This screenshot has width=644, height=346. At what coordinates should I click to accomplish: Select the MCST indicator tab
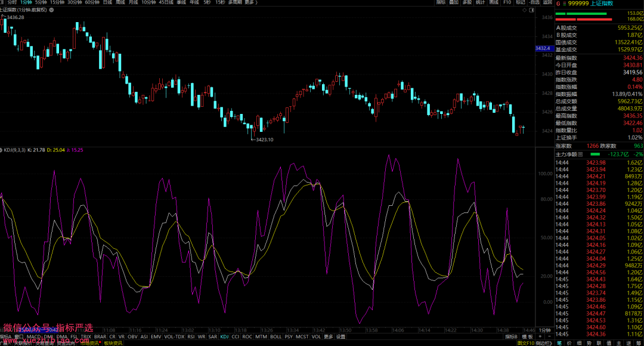302,336
